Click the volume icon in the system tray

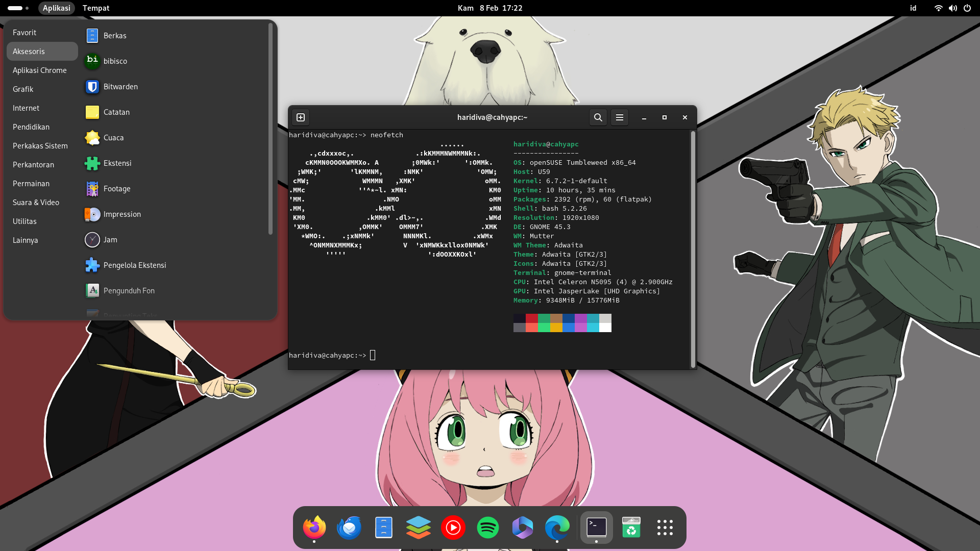(x=953, y=8)
